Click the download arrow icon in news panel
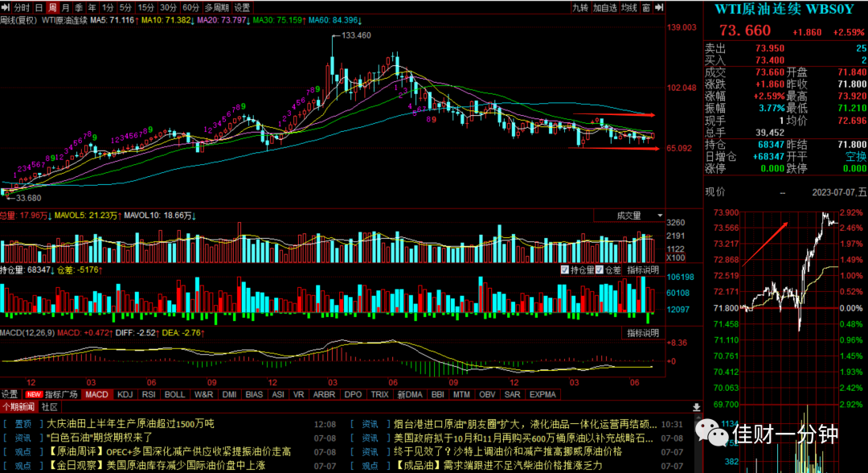 coord(696,407)
